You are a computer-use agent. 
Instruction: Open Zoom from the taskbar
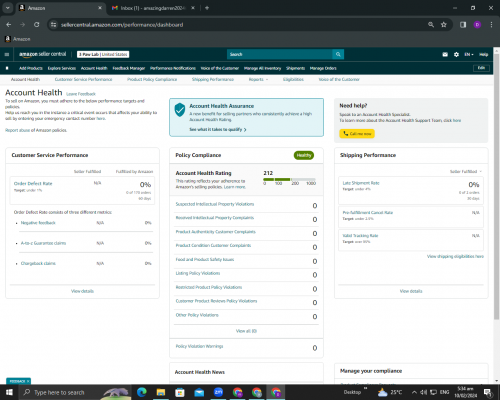pos(218,392)
